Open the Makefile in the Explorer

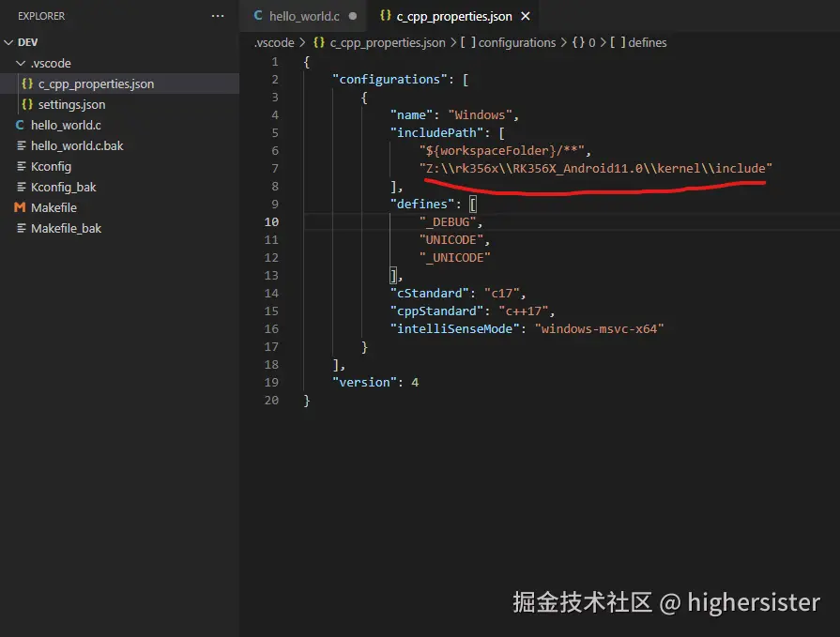[53, 207]
